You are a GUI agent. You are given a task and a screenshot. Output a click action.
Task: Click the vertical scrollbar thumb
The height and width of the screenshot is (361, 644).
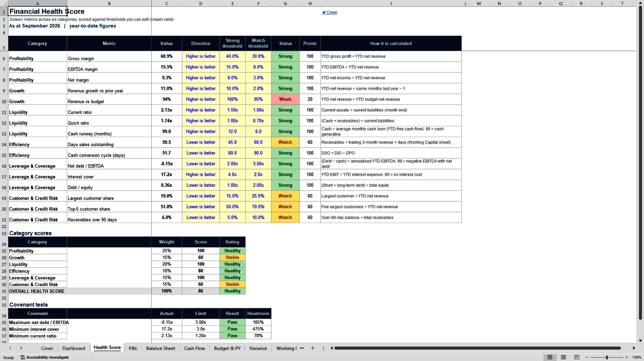pyautogui.click(x=640, y=163)
